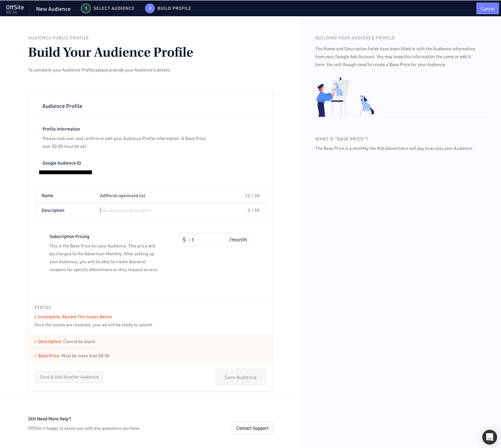Viewport: 501px width, 448px height.
Task: Go to Build Profile step
Action: coord(174,8)
